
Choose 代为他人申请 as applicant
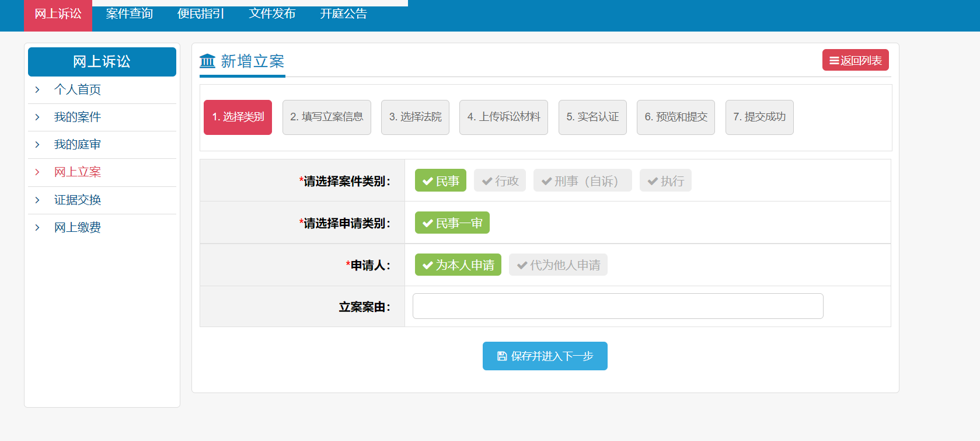click(x=558, y=265)
